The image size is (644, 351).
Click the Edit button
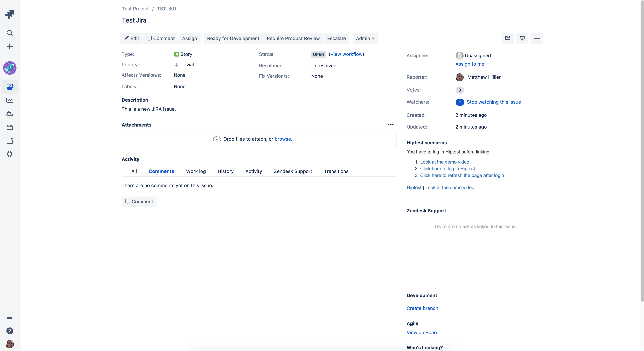pos(132,38)
